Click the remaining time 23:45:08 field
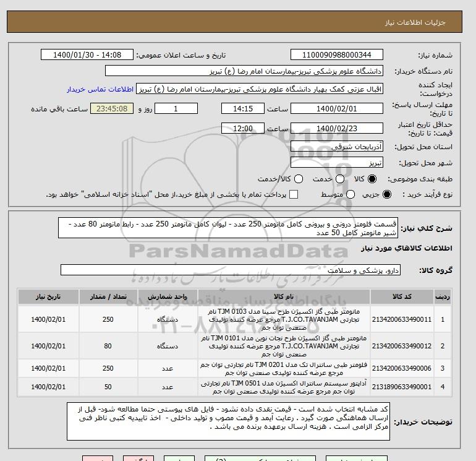The height and width of the screenshot is (461, 476). tap(112, 108)
